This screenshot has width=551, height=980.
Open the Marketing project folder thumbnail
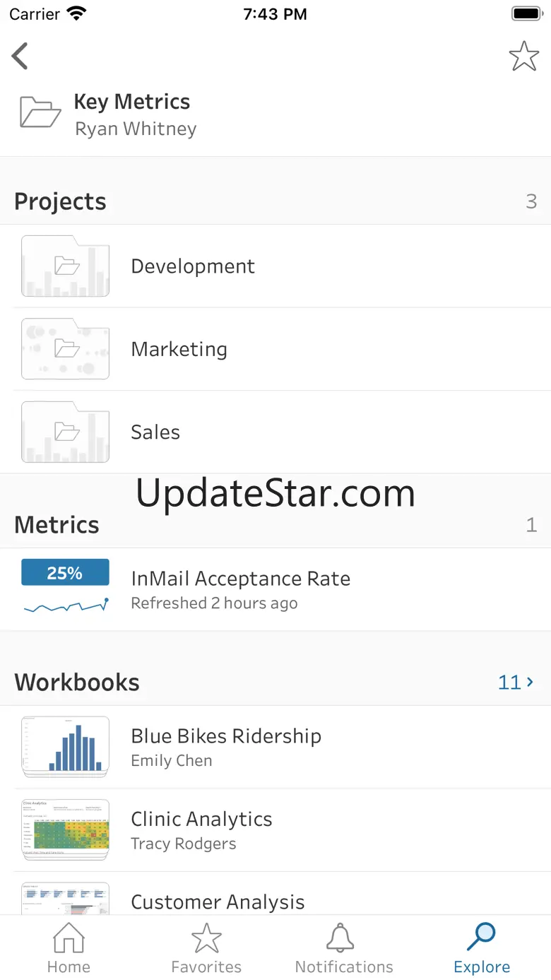pyautogui.click(x=65, y=349)
